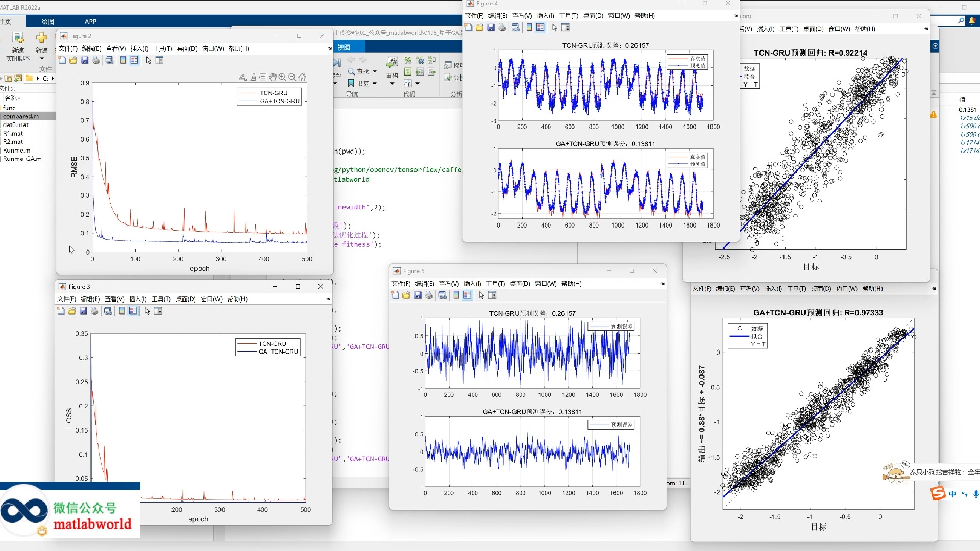Restore view with home icon on Figure 2 axes
The image size is (980, 551).
(302, 77)
